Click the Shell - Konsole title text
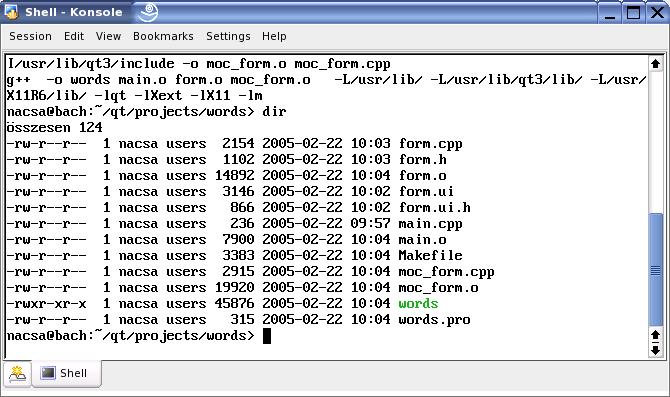This screenshot has width=670, height=397. pos(74,12)
